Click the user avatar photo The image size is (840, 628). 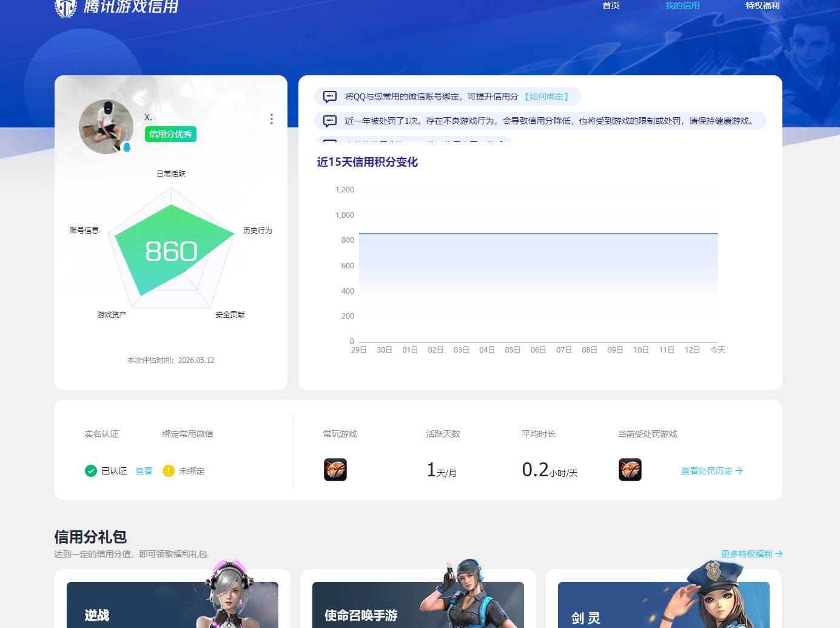[106, 127]
